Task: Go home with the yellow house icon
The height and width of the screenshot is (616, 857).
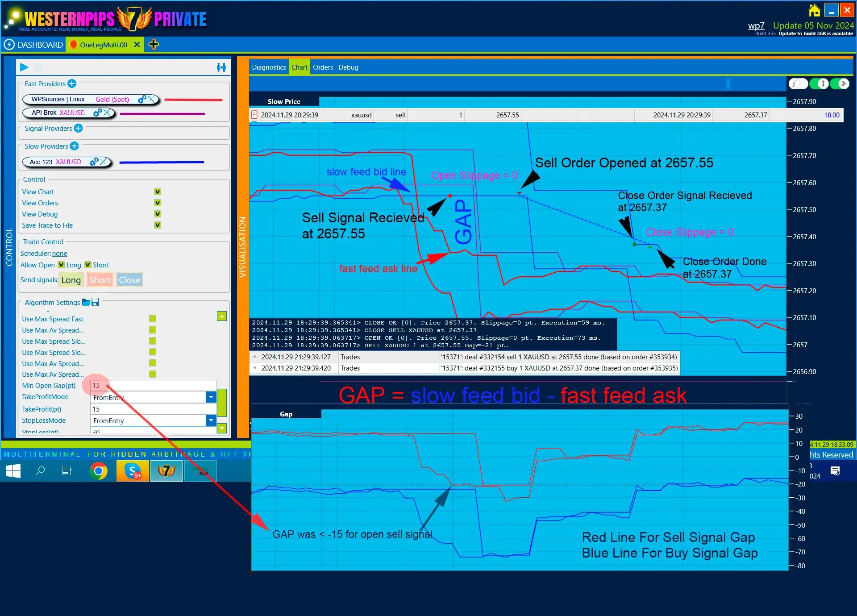Action: click(x=814, y=10)
